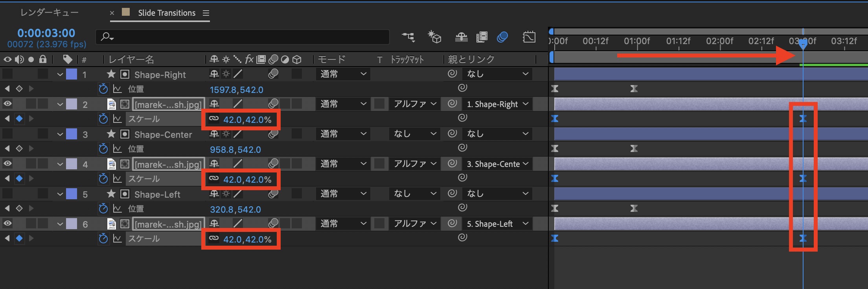Screen dimensions: 868x289
Task: Toggle scale constrain proportions link on layer 4
Action: point(214,179)
